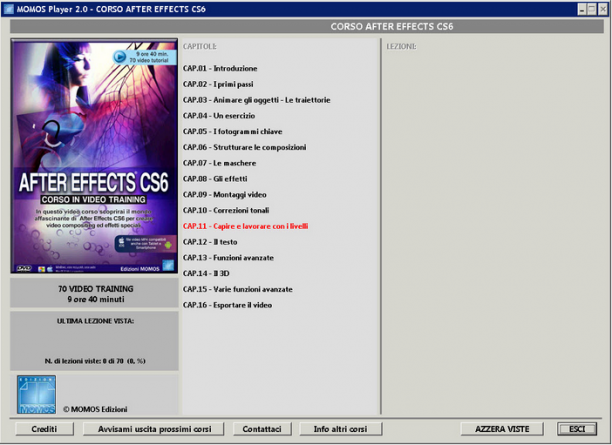Click the After Effects CS6 course cover

94,156
